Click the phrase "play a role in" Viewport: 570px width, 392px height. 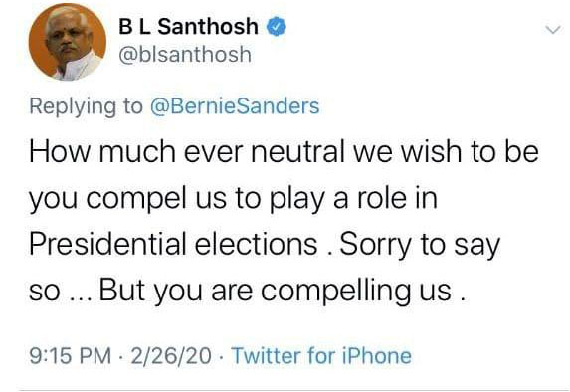click(x=353, y=199)
